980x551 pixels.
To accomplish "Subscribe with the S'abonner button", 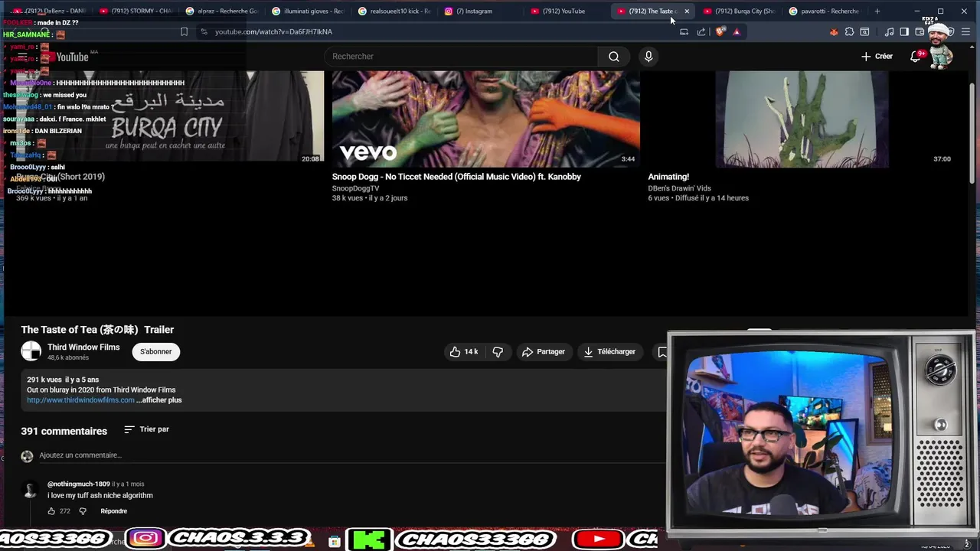I will [155, 352].
